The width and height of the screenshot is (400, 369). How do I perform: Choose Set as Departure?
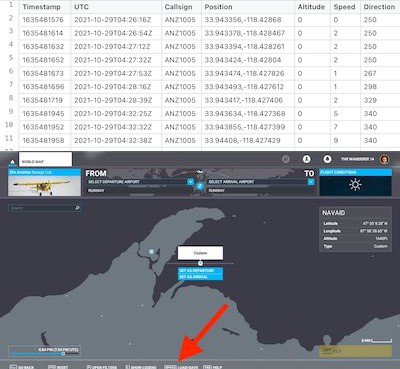click(x=200, y=270)
